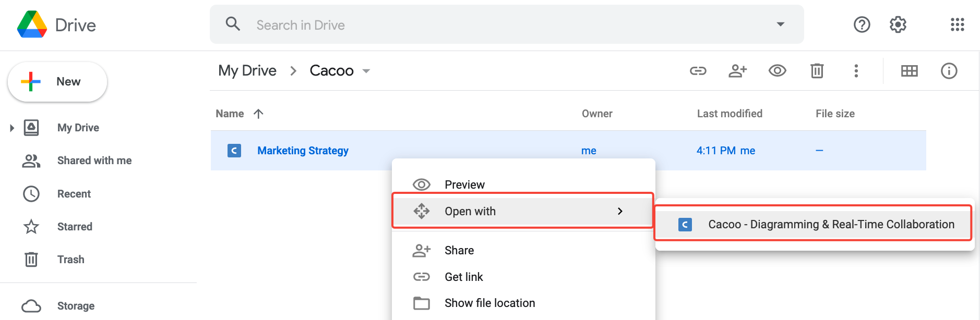Click the Get link toolbar icon
The height and width of the screenshot is (320, 980).
(x=698, y=71)
